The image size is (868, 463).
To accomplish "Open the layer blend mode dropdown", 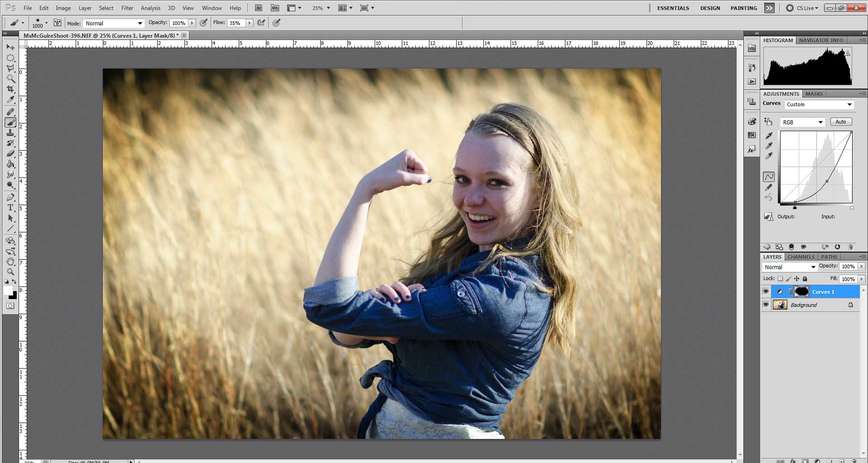I will (789, 267).
